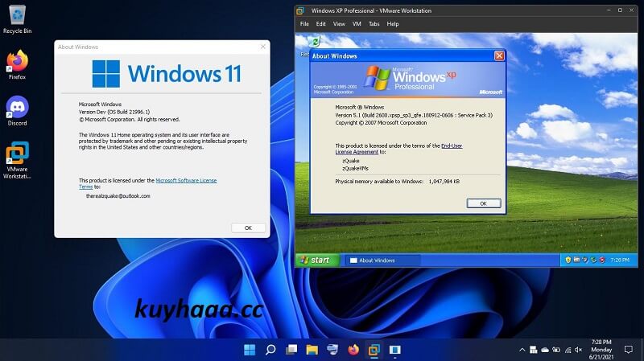
Task: Open the Help menu in VMware Workstation
Action: 393,24
